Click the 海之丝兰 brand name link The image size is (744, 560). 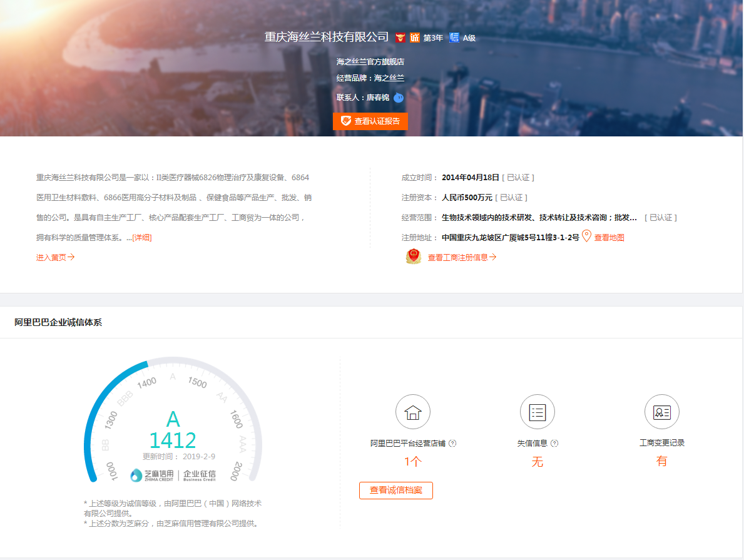pos(389,78)
